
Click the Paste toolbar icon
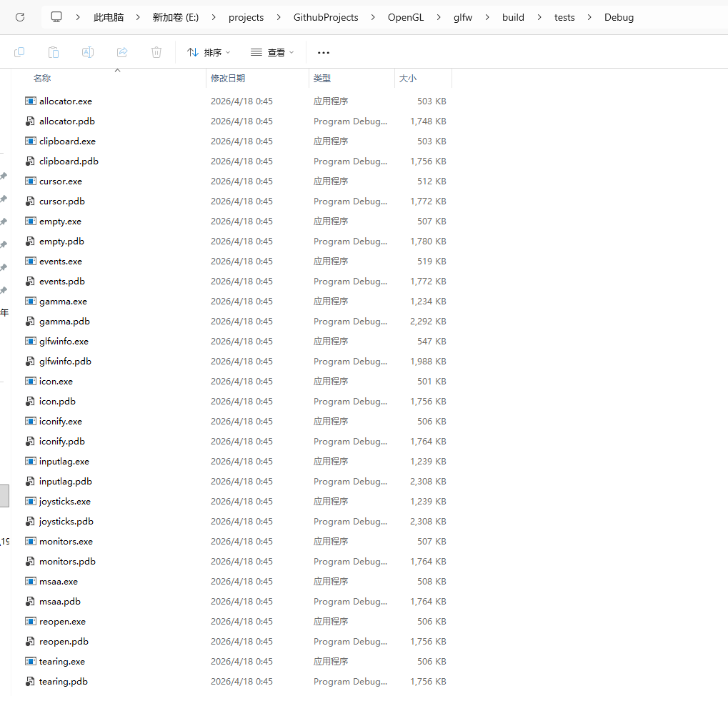click(54, 52)
